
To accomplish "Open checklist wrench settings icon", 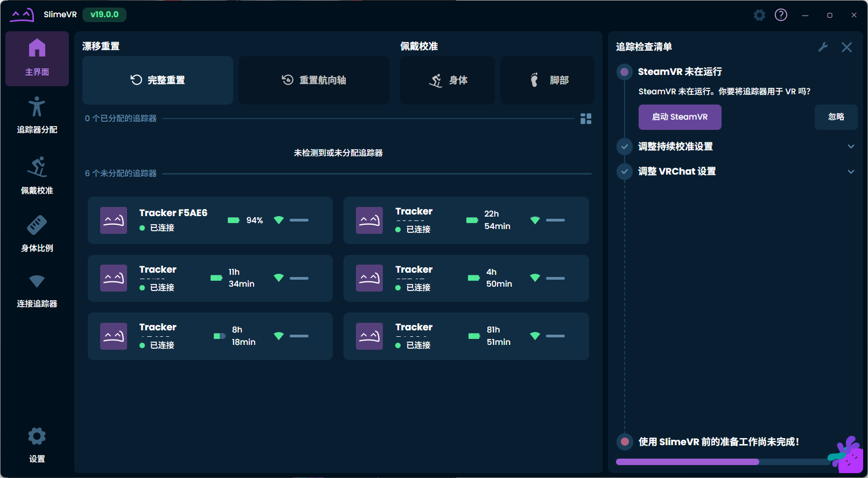I will click(x=823, y=47).
